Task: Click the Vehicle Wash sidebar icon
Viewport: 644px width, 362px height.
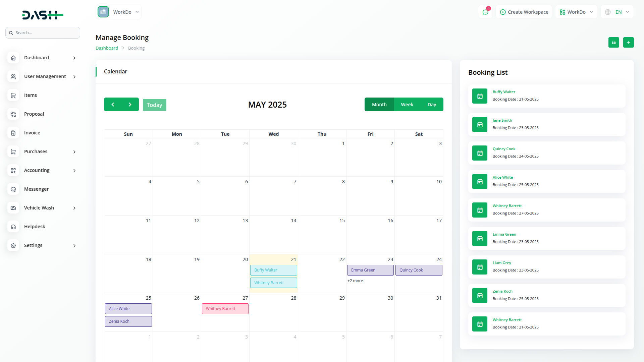Action: 13,208
